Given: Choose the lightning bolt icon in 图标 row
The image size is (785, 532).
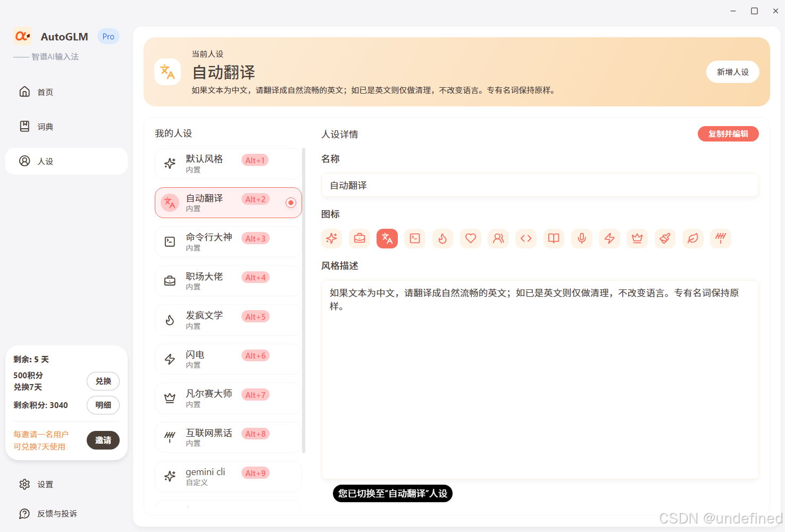Looking at the screenshot, I should pos(609,238).
